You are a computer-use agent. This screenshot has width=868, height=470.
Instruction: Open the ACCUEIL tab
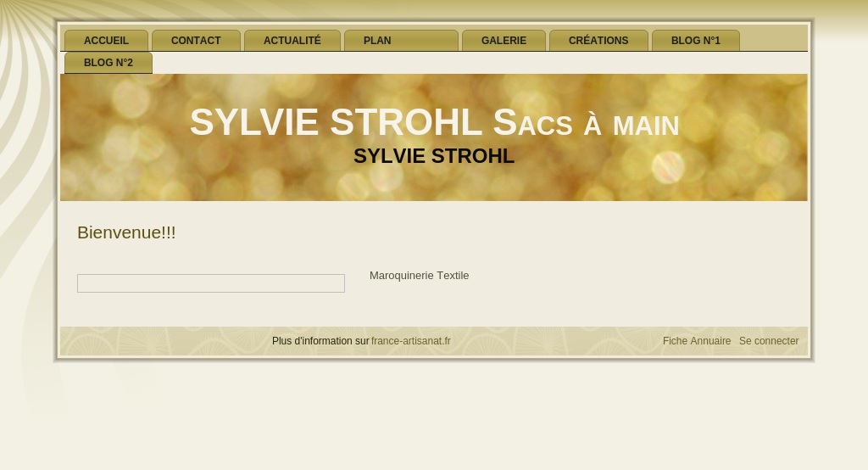click(106, 41)
